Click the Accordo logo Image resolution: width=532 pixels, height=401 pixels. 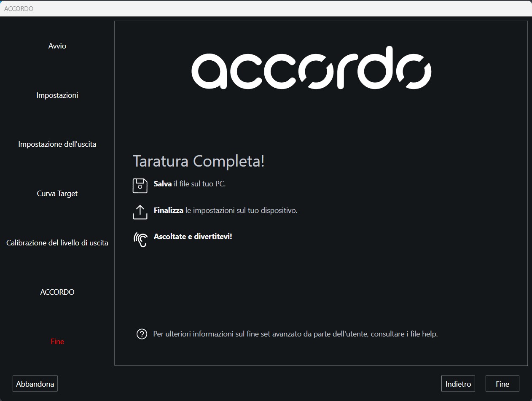[x=312, y=67]
